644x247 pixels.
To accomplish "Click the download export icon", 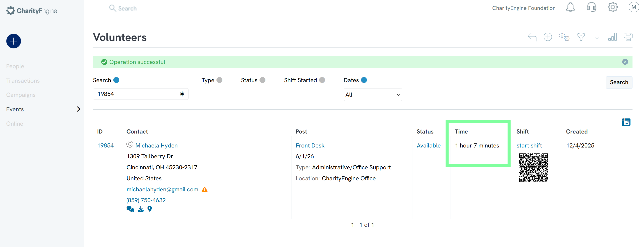I will pos(597,37).
